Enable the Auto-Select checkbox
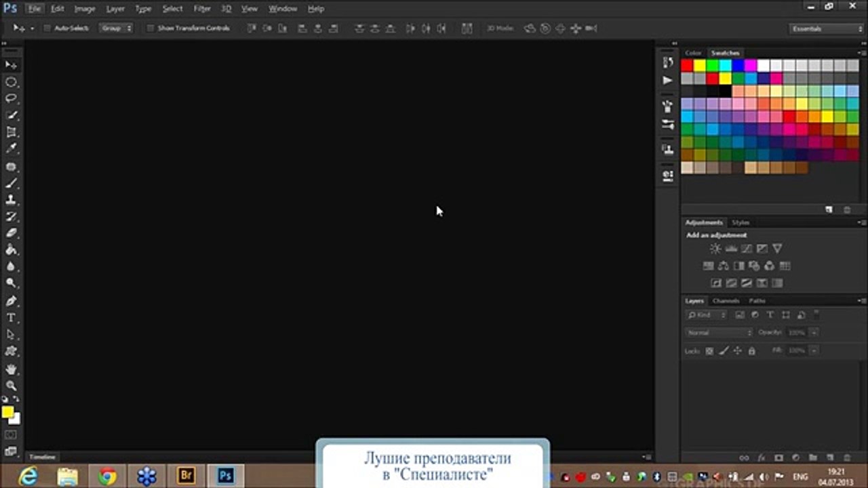The image size is (868, 488). click(x=47, y=28)
